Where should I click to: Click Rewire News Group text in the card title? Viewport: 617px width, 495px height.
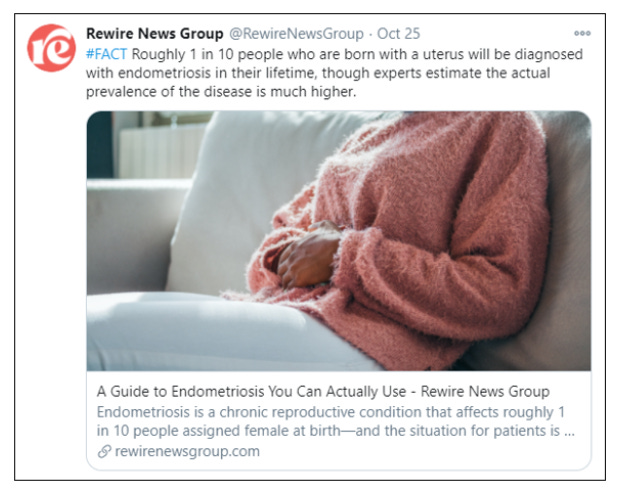485,392
